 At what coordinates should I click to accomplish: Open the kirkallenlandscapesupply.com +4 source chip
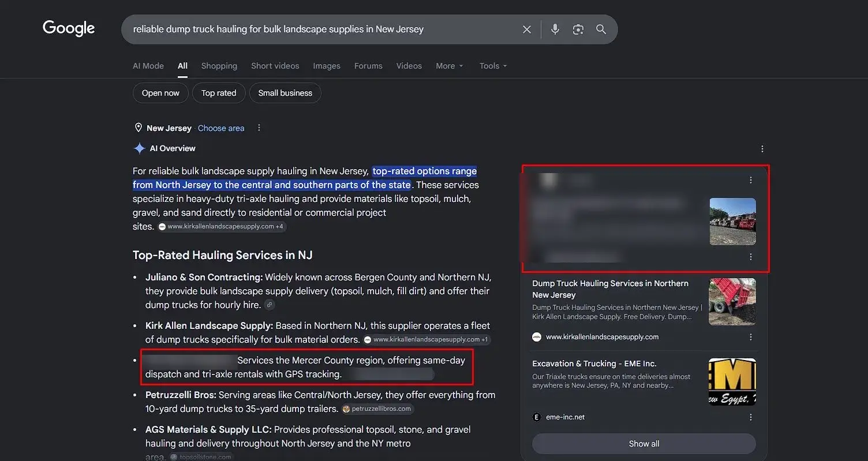tap(222, 227)
